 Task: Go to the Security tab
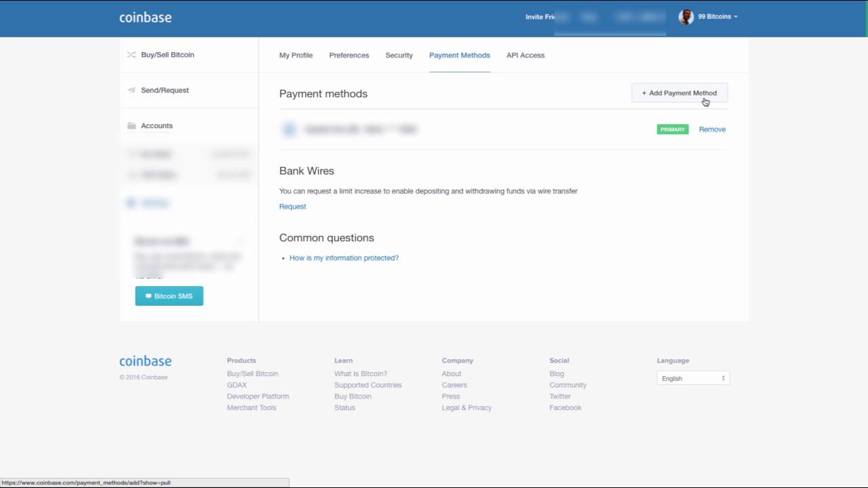point(399,56)
